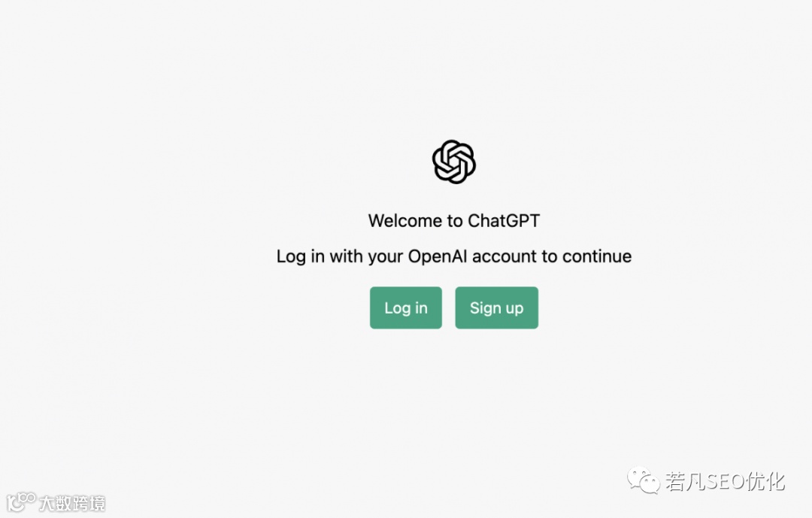Click the word continue in the subtitle
Image resolution: width=812 pixels, height=518 pixels.
pos(597,256)
